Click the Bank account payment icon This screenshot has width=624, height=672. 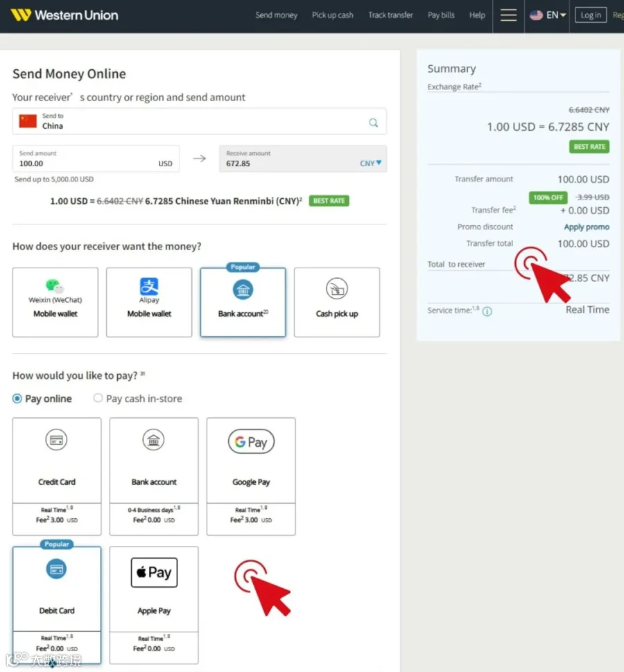(153, 440)
